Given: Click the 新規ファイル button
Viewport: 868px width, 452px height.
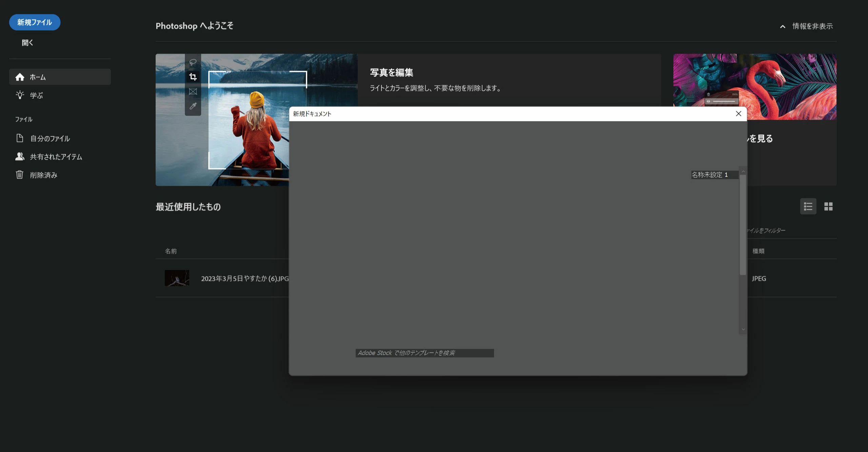Looking at the screenshot, I should pyautogui.click(x=35, y=22).
